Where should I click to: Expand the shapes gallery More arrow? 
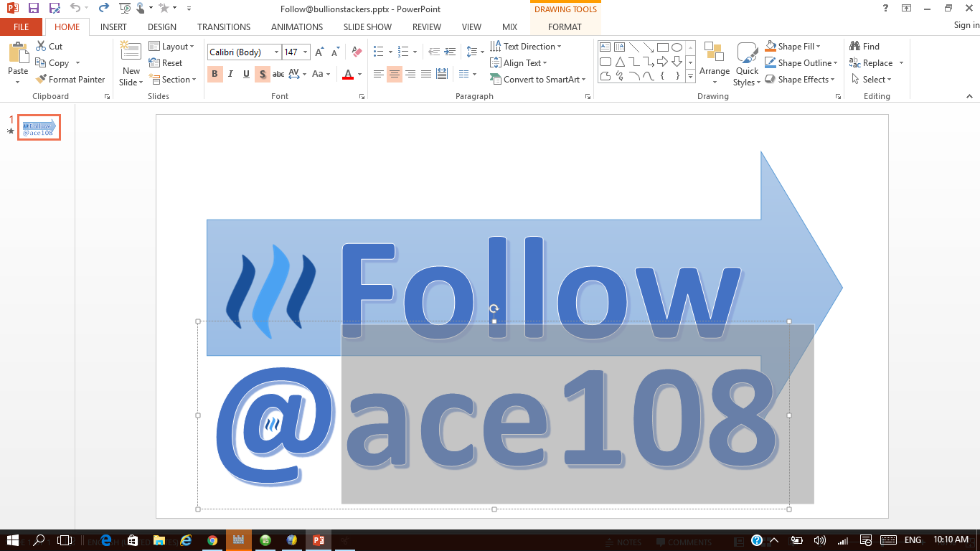tap(690, 76)
